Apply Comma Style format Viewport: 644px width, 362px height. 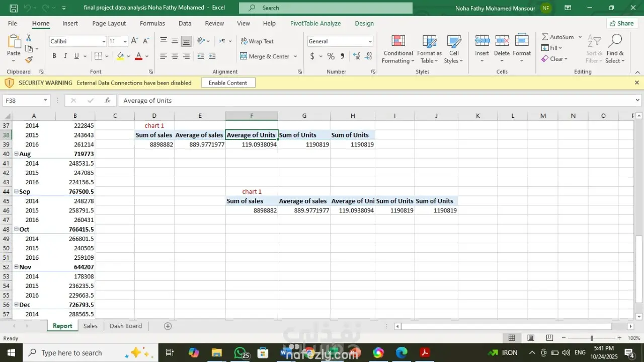pos(343,56)
